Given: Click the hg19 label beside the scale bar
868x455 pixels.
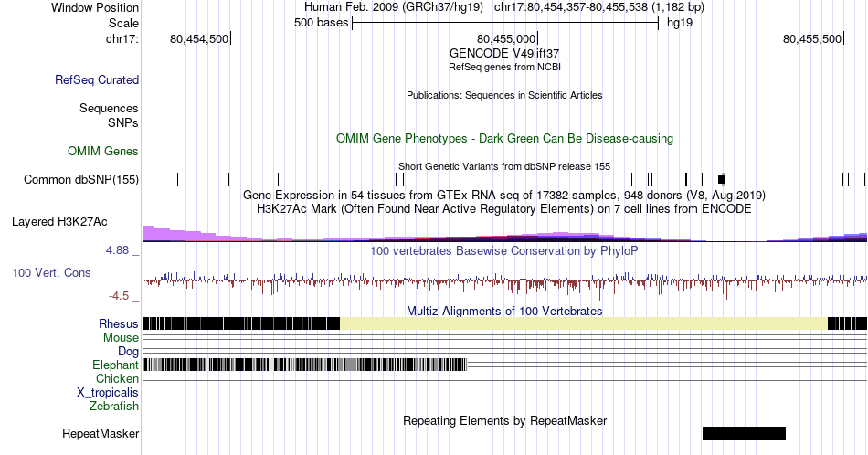Looking at the screenshot, I should [680, 23].
